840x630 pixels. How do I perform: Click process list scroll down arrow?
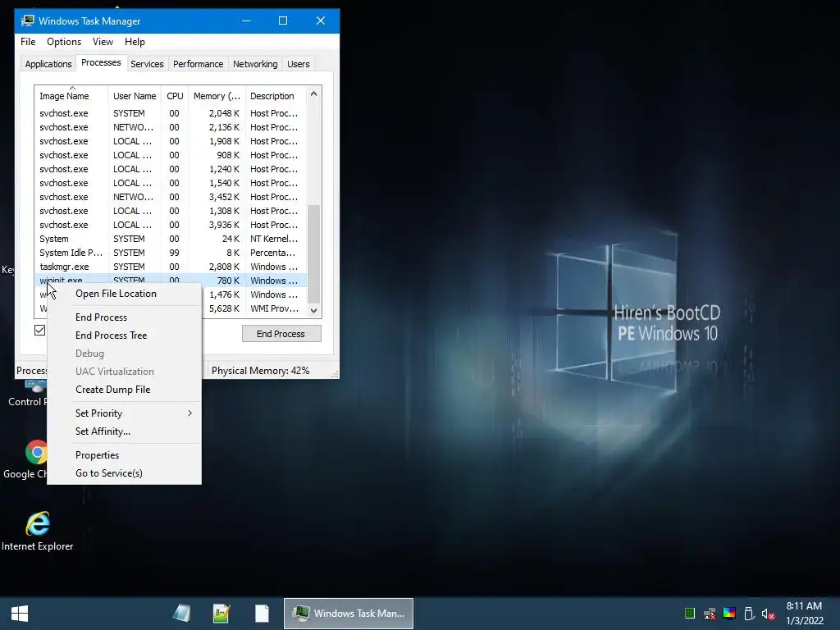[x=314, y=310]
